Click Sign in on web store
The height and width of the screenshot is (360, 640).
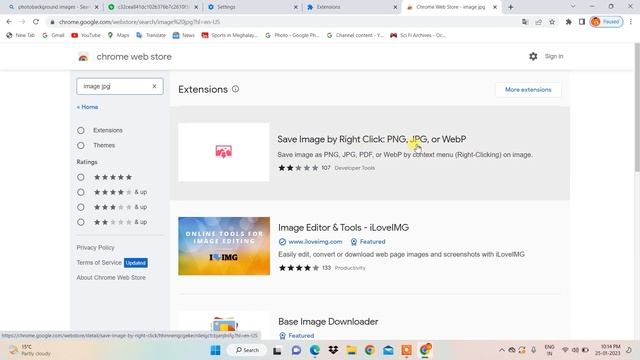(x=554, y=56)
